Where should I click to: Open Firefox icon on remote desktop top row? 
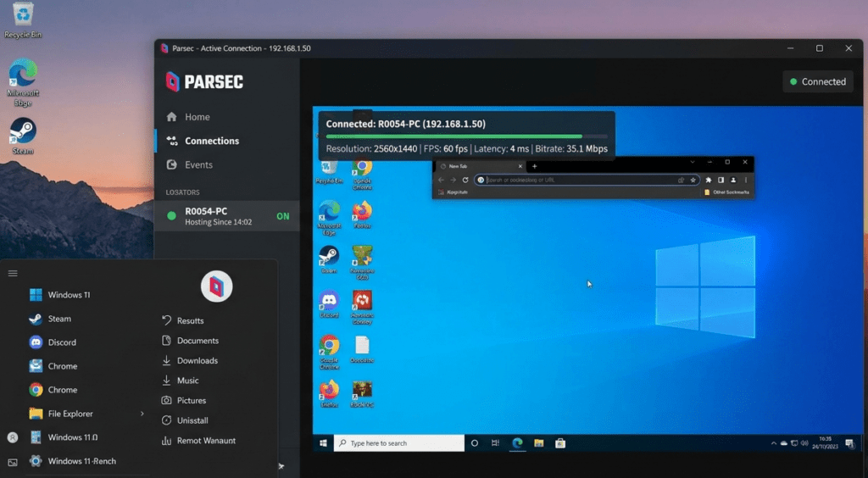click(362, 215)
